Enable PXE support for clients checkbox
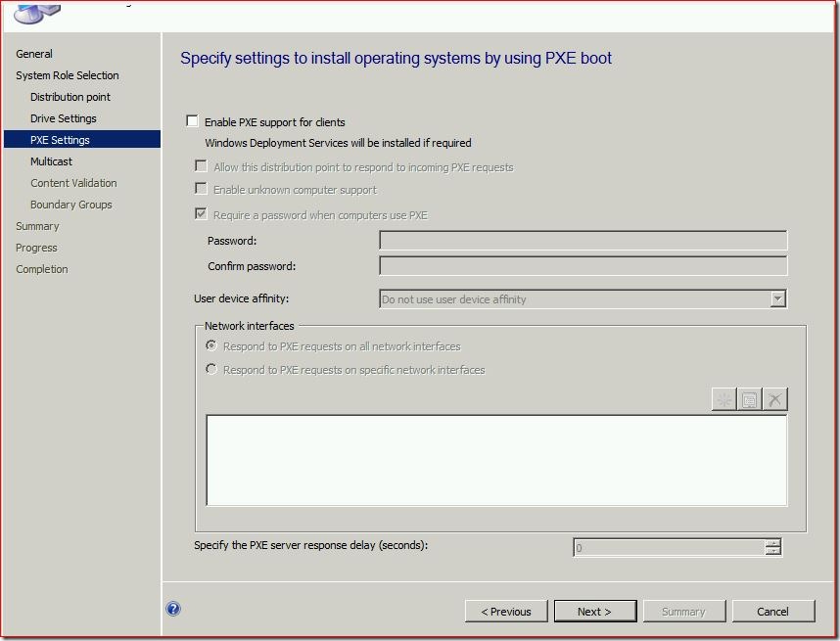 coord(193,122)
